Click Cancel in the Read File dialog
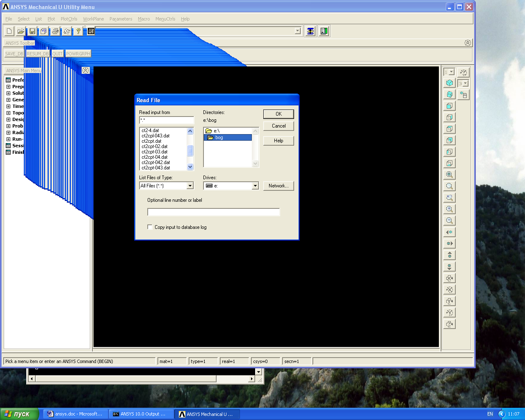Screen dimensions: 525x420 [x=278, y=126]
